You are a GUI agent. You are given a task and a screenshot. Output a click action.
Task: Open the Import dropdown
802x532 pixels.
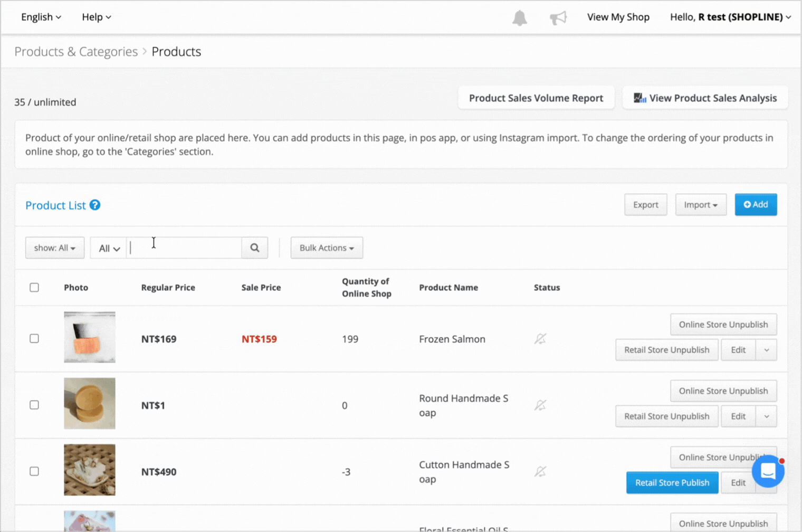pos(701,205)
